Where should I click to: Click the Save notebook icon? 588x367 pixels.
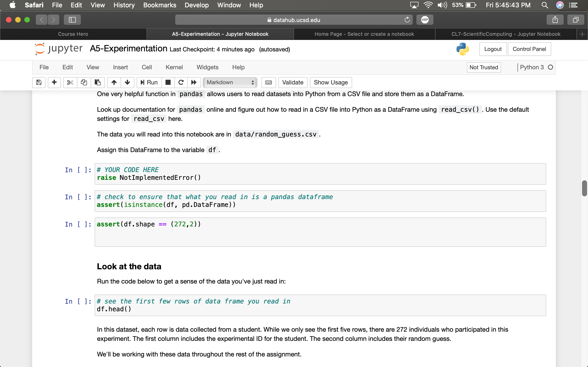pyautogui.click(x=39, y=82)
